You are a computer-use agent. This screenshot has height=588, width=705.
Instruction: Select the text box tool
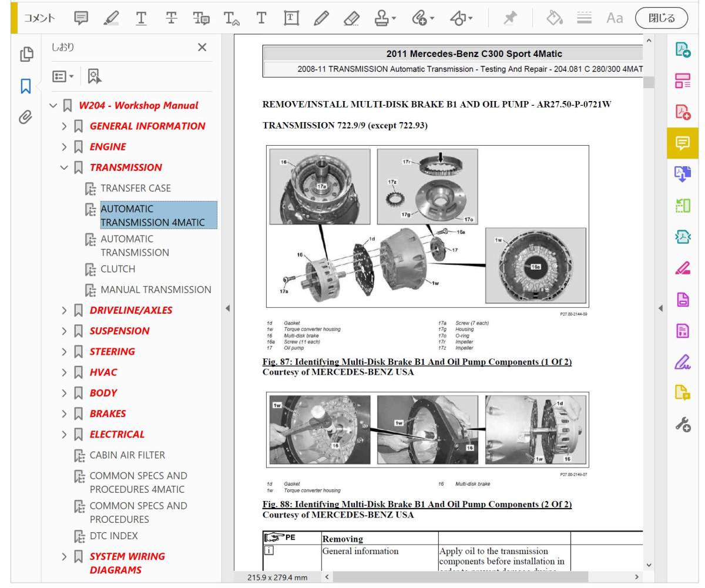[291, 18]
